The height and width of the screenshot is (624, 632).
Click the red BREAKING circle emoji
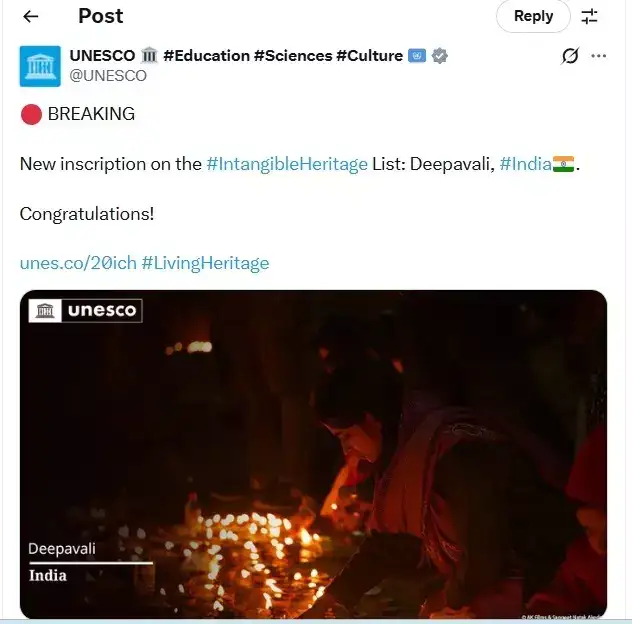[31, 114]
